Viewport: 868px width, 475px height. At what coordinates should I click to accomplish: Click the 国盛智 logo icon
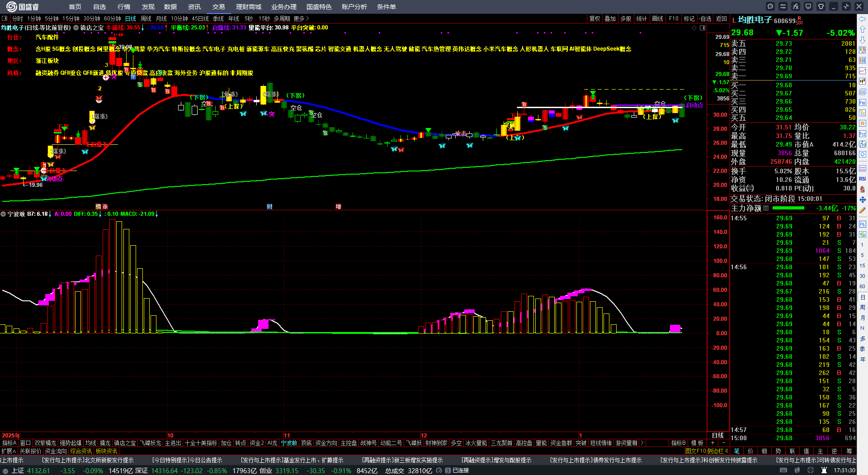click(x=23, y=7)
